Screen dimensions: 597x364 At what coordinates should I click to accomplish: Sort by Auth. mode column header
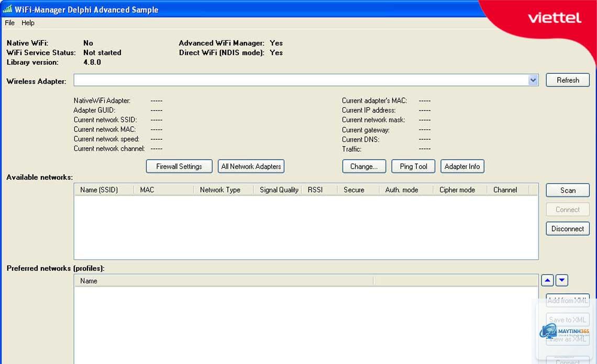click(406, 190)
